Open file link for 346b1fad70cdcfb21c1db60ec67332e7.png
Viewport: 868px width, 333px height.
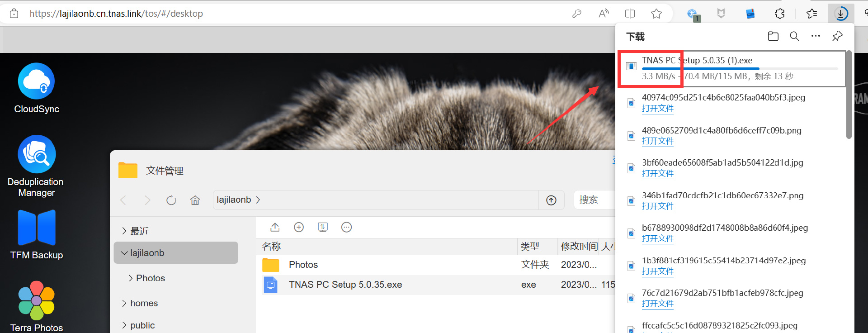pos(658,206)
